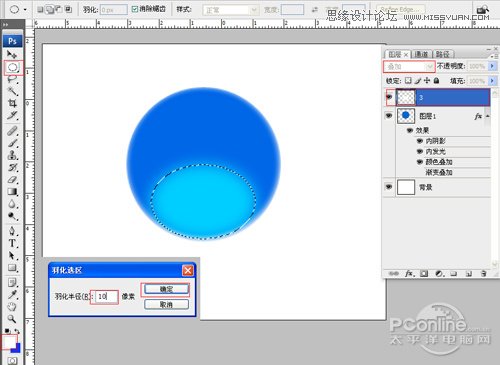Open the opacity slider arrow
This screenshot has height=365, width=500.
point(492,66)
